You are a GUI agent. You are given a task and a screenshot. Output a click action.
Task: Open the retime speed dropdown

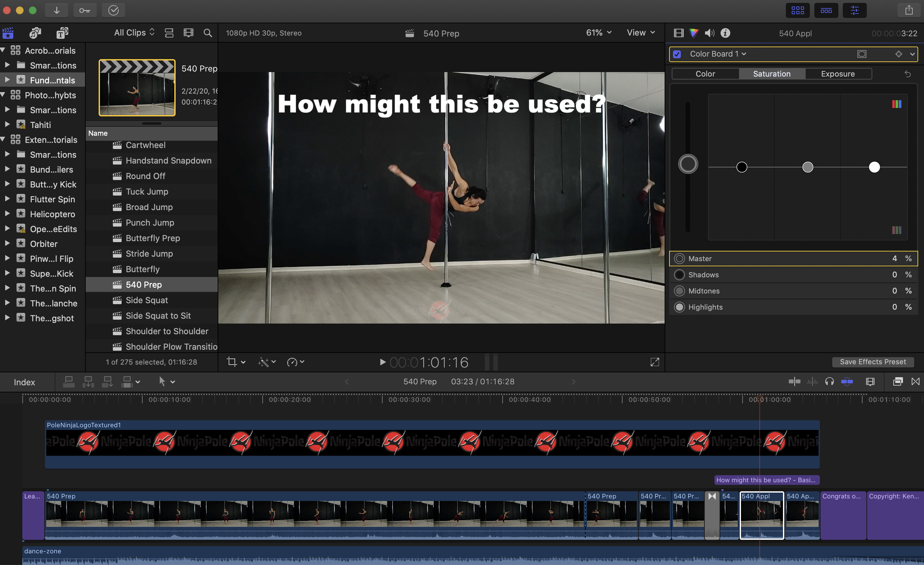tap(296, 362)
